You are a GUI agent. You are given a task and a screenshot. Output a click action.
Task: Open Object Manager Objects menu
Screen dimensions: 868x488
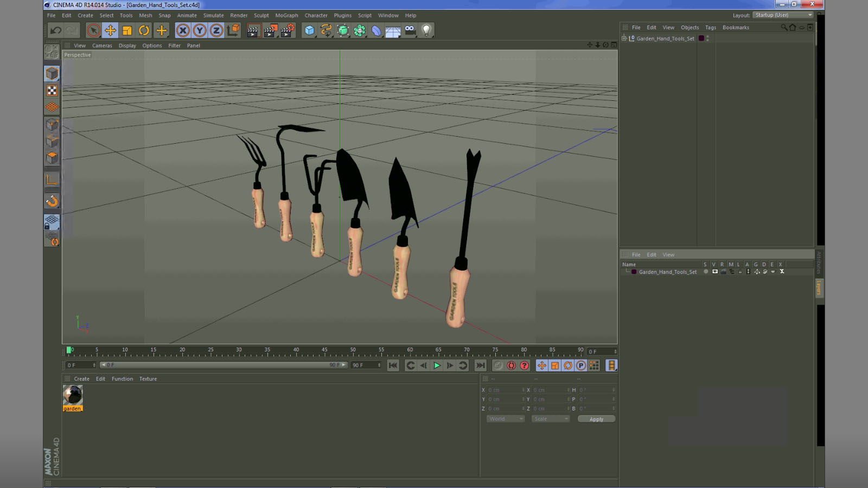coord(690,28)
